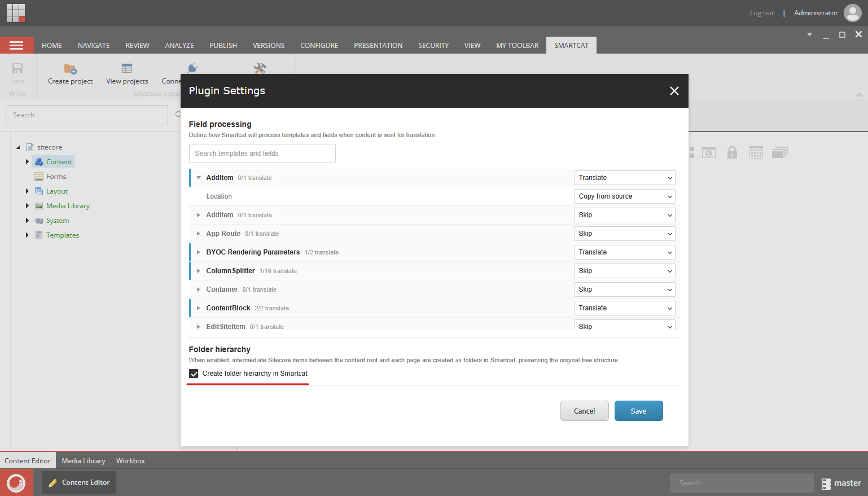868x496 pixels.
Task: Click the Templates icon in content tree
Action: 39,235
